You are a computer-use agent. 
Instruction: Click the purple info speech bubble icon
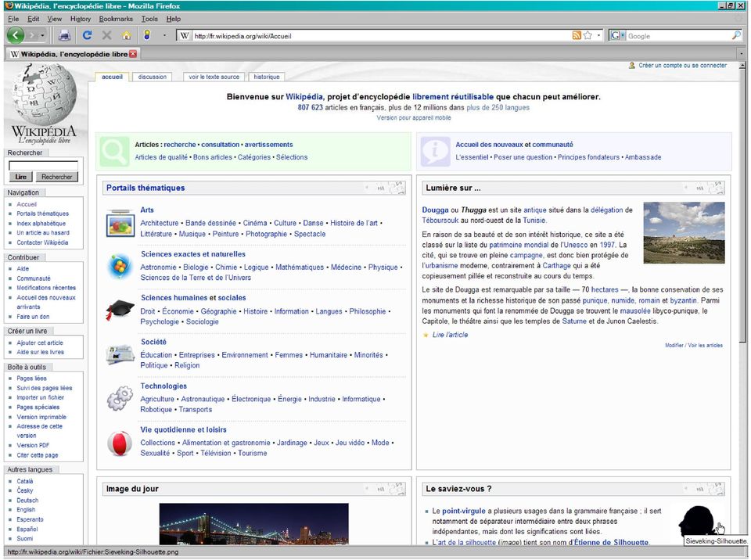[435, 152]
